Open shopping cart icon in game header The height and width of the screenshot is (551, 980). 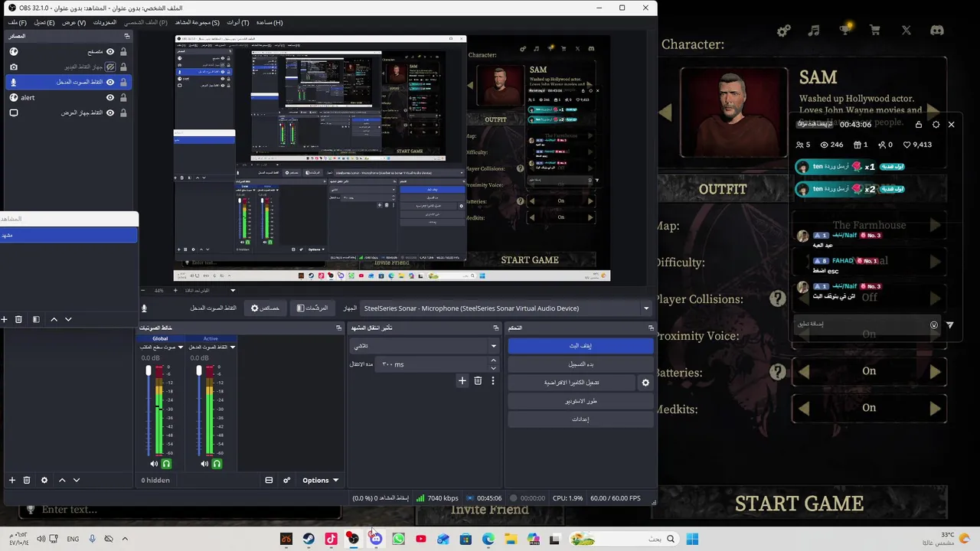pyautogui.click(x=874, y=31)
